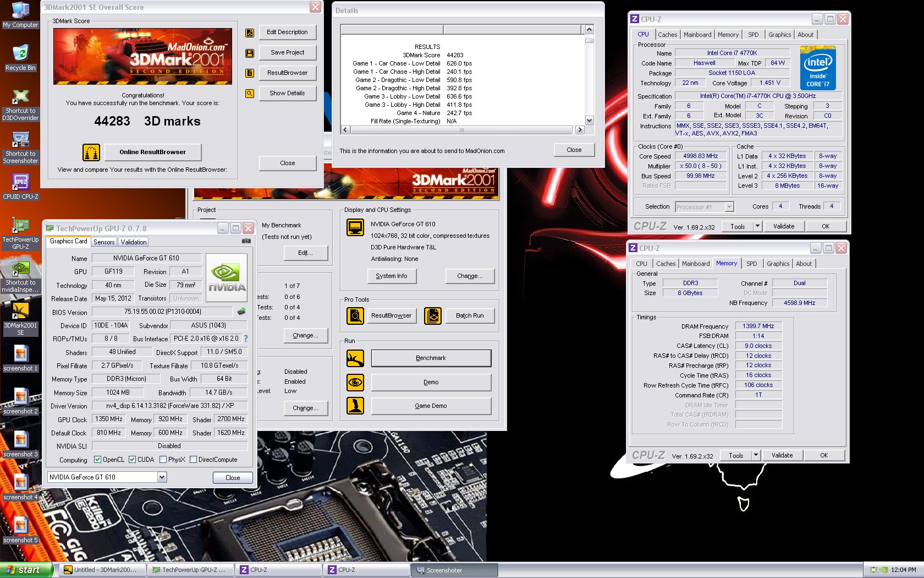The image size is (924, 578).
Task: Click the BIOS version save chip icon
Action: pyautogui.click(x=241, y=312)
